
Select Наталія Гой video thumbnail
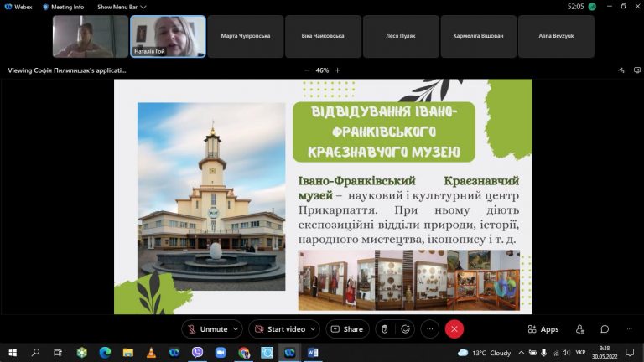coord(168,37)
